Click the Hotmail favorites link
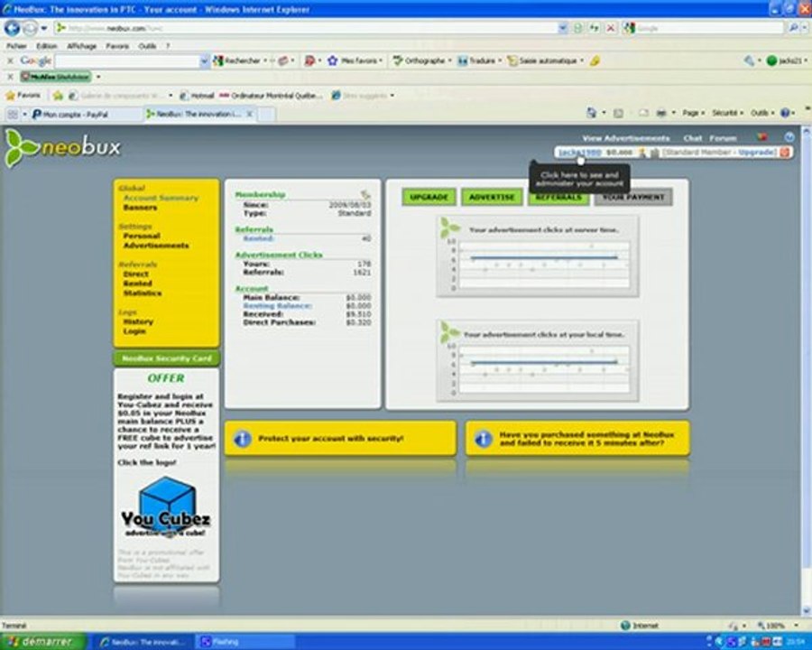The width and height of the screenshot is (812, 650). pos(197,96)
